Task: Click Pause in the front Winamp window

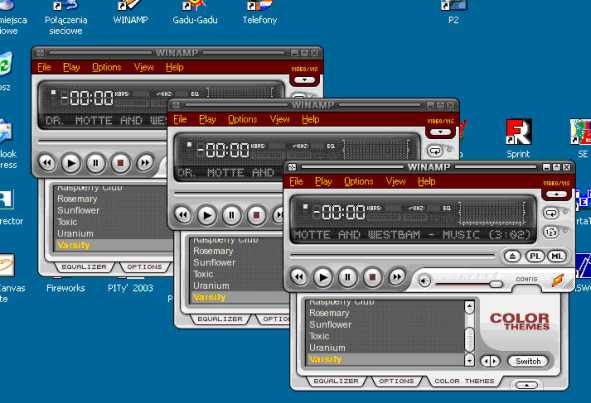Action: [347, 277]
